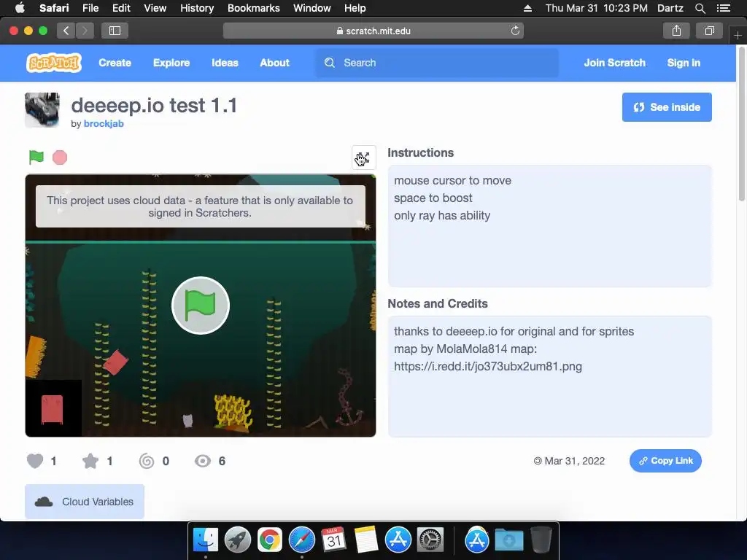
Task: Click the red sprite preview in the stage corner
Action: tap(53, 410)
